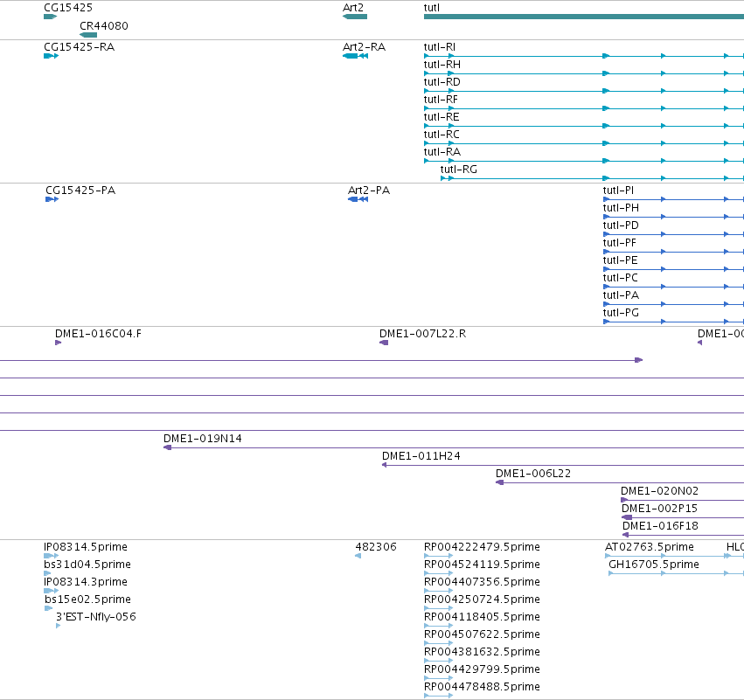Select the RP004524119.5prime EST label
This screenshot has width=744, height=700.
[482, 565]
